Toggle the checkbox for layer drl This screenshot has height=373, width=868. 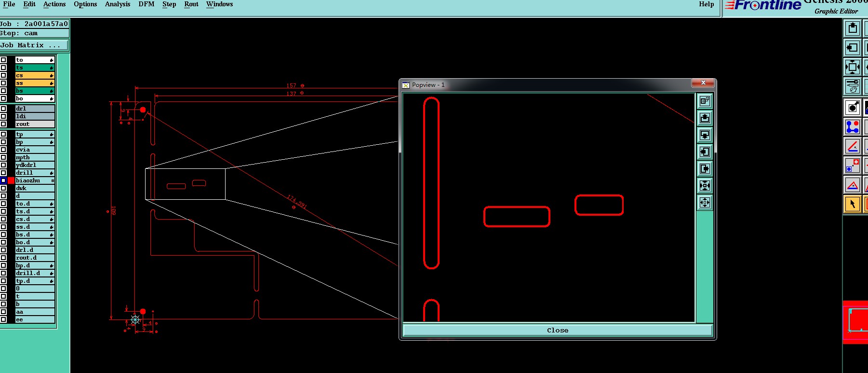(3, 109)
